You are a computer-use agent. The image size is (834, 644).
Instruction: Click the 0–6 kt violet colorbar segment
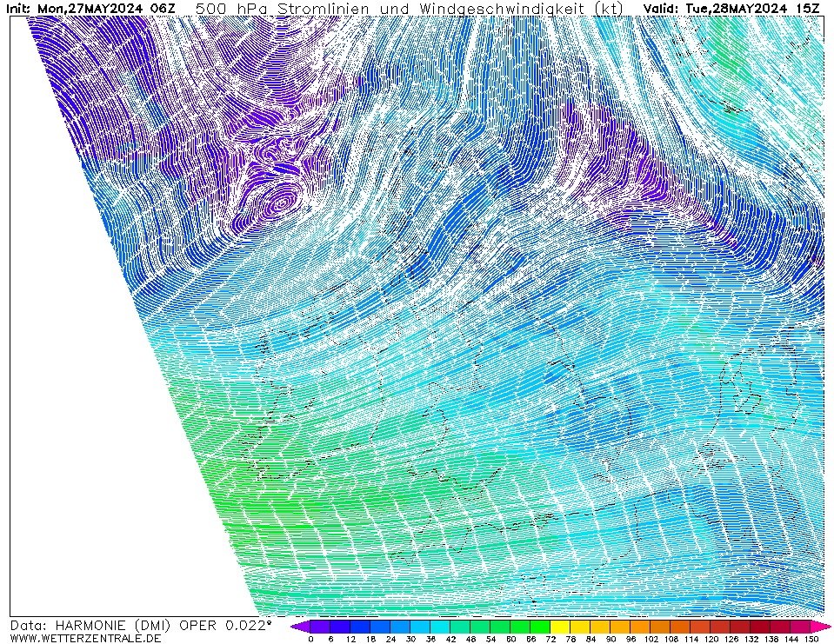(x=320, y=627)
